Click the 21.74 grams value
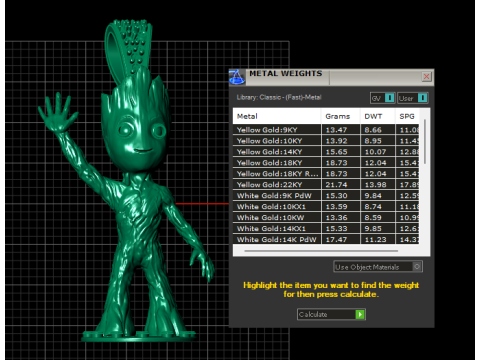 click(336, 185)
